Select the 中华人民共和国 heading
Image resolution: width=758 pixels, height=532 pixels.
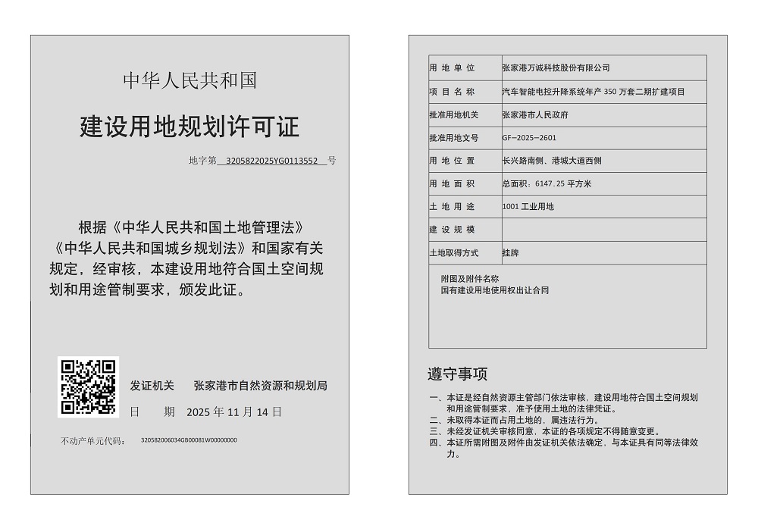(x=189, y=80)
